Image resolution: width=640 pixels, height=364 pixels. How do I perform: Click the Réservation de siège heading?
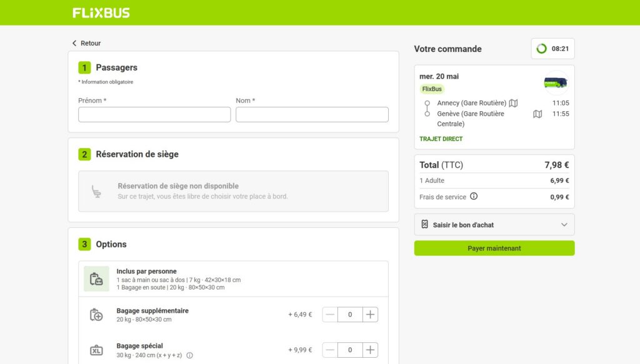[137, 154]
